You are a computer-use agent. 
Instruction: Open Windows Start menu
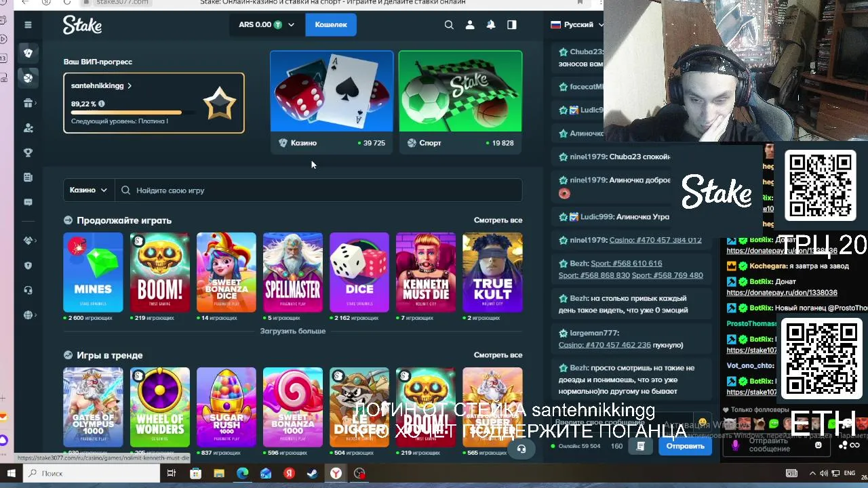(11, 474)
